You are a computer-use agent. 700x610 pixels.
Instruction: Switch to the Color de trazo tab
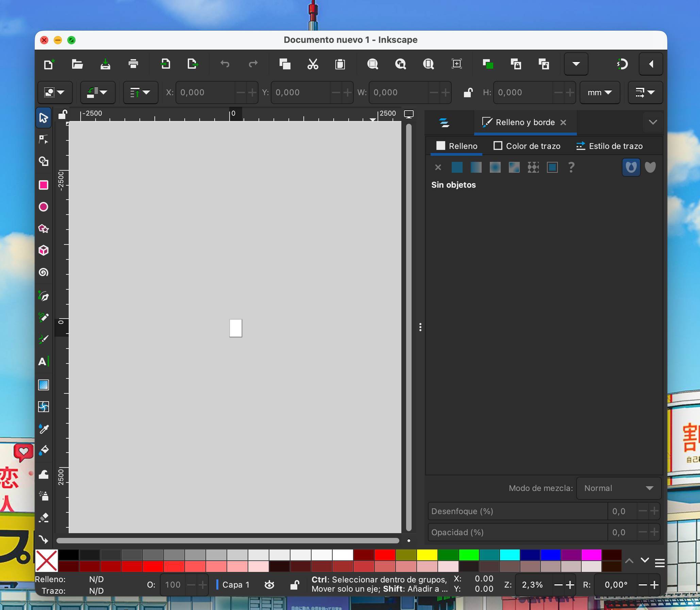click(527, 146)
